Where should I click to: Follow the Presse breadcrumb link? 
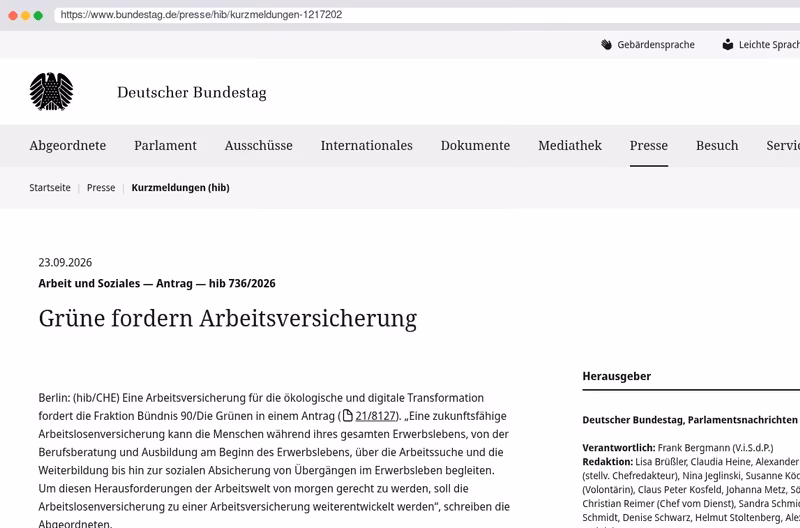pos(101,188)
